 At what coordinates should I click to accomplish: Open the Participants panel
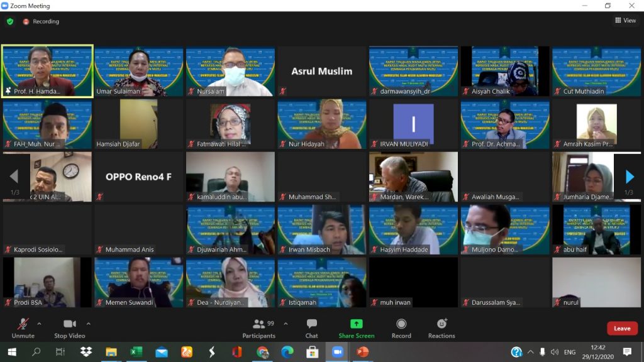click(258, 328)
